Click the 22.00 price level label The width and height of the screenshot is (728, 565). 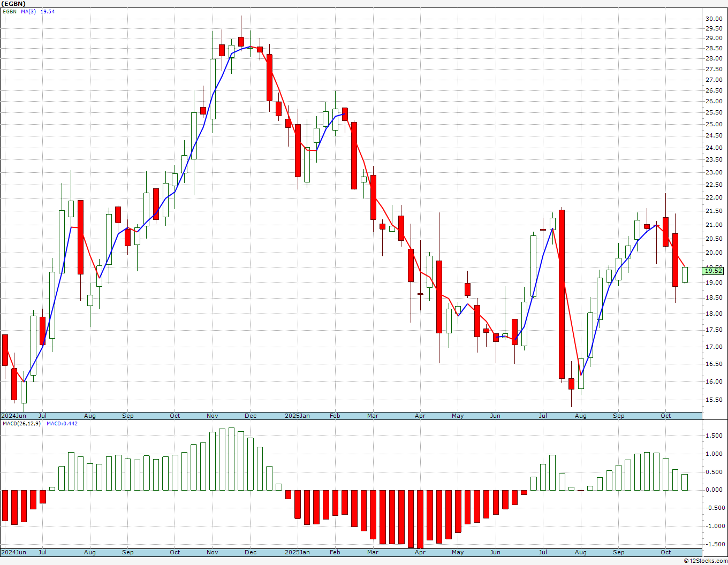714,197
